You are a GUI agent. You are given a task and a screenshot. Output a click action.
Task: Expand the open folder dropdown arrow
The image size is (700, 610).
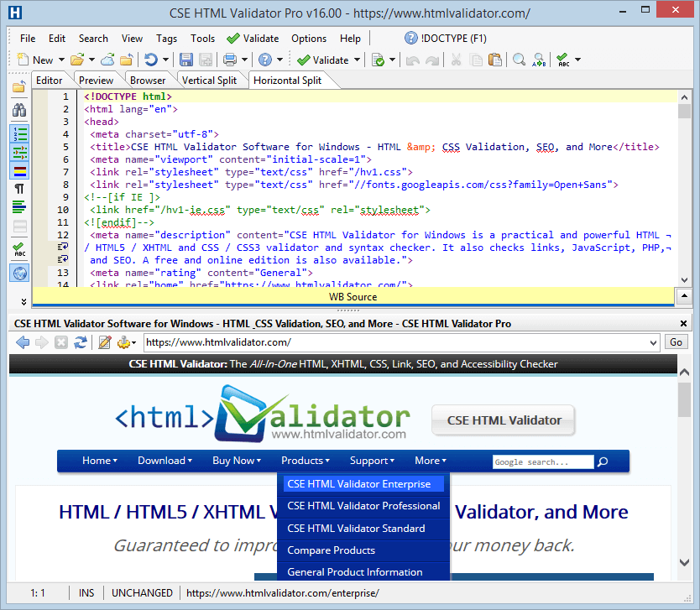point(91,60)
